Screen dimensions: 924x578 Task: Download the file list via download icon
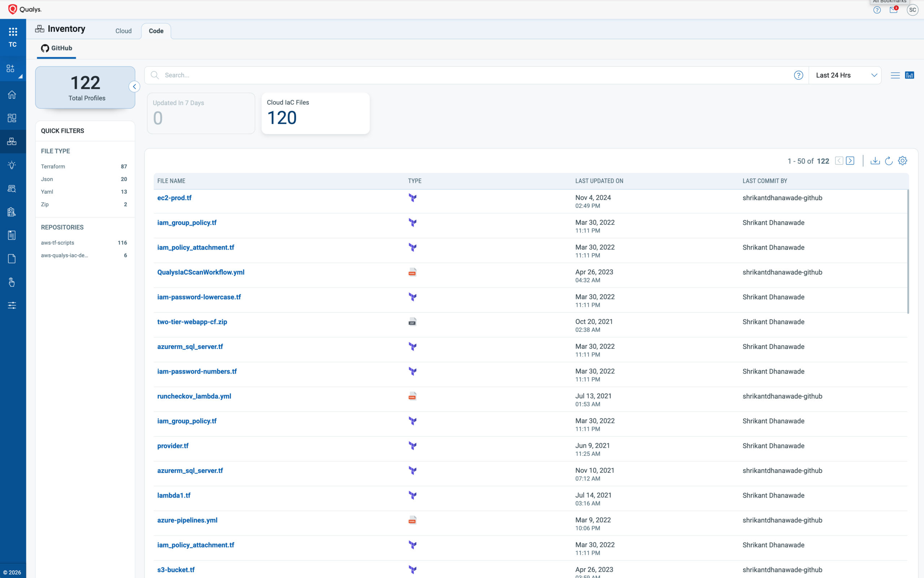coord(875,161)
